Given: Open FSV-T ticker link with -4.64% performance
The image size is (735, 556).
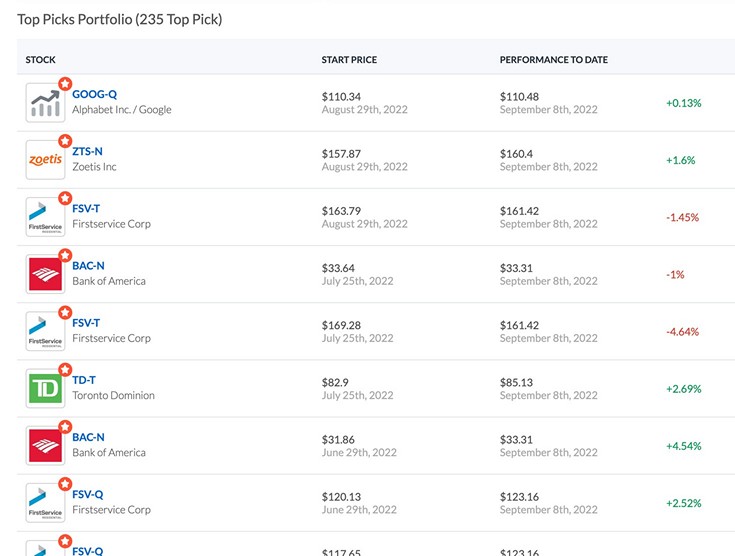Looking at the screenshot, I should click(86, 323).
